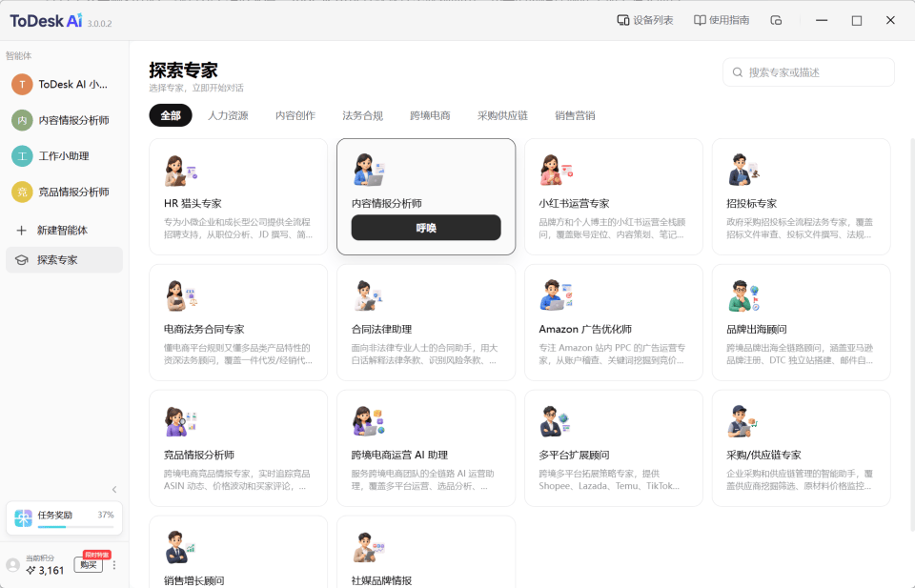Click the plus icon for 新建智能体
This screenshot has width=915, height=588.
22,231
